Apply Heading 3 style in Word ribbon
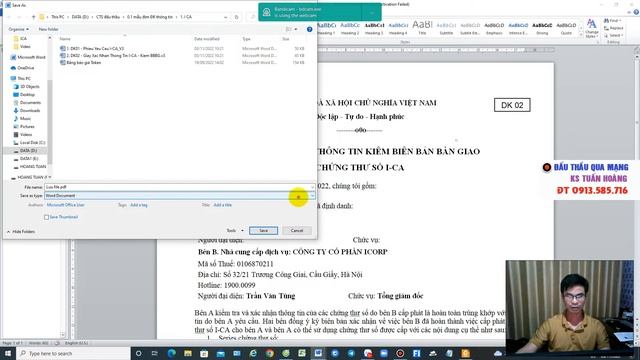 tap(374, 29)
